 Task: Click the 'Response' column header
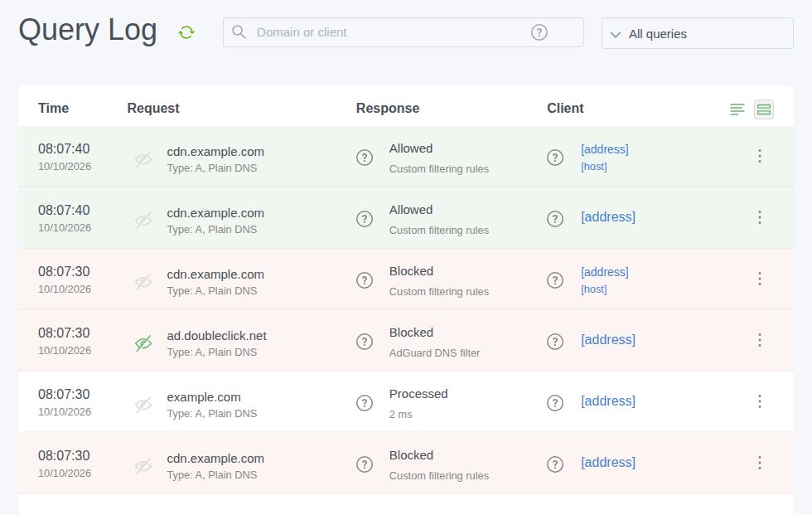click(x=388, y=109)
